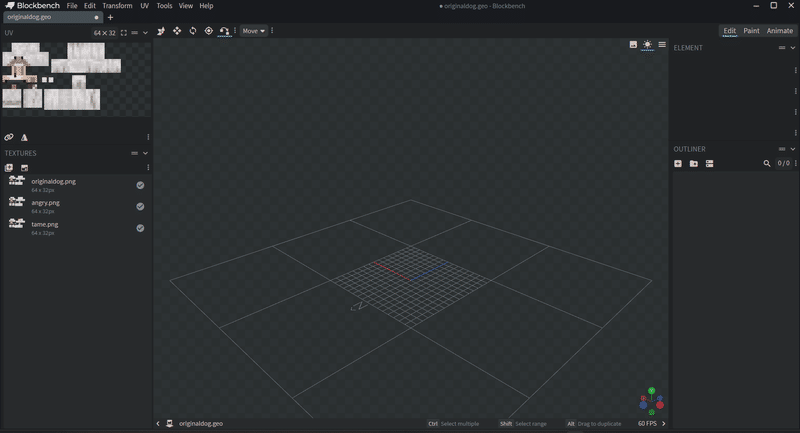Open the UV menu

pos(144,6)
